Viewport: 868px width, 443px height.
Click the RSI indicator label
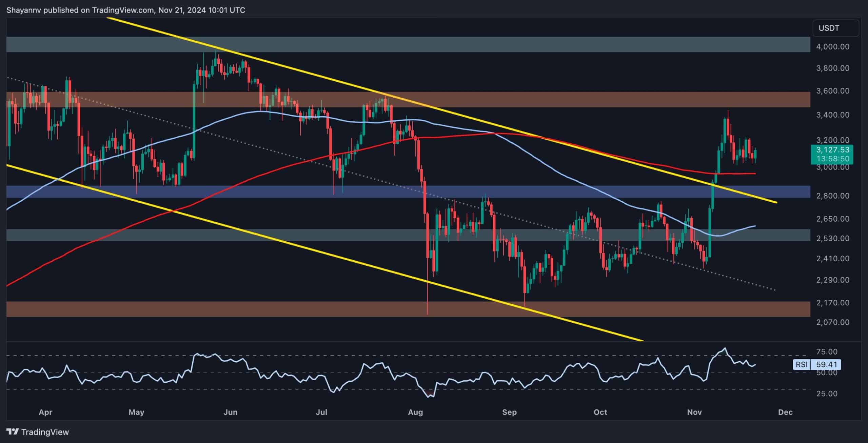802,365
